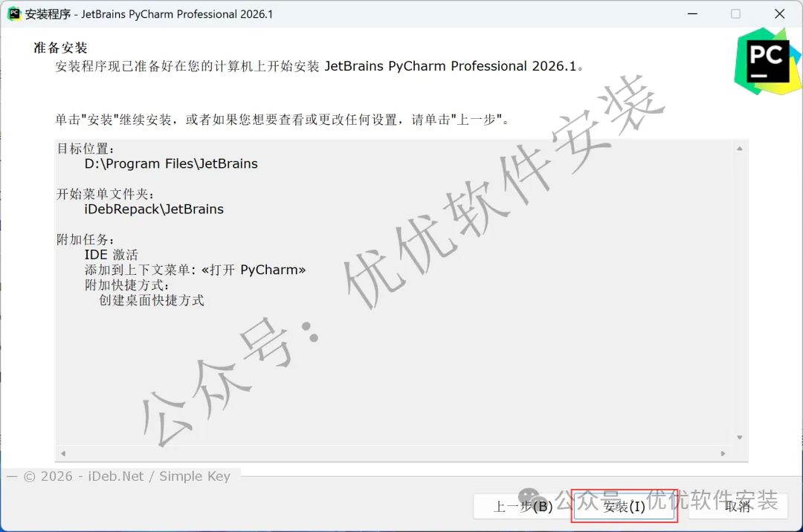The width and height of the screenshot is (803, 532).
Task: Close the installer window
Action: point(779,14)
